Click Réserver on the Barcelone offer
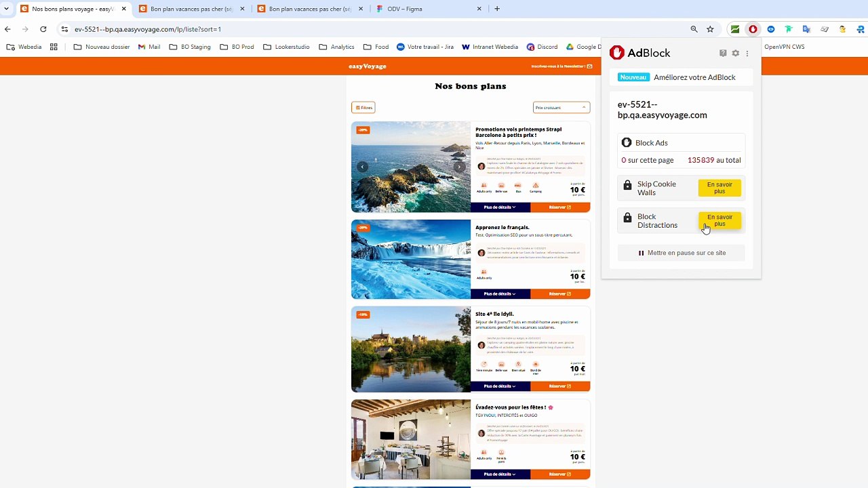 pos(560,207)
